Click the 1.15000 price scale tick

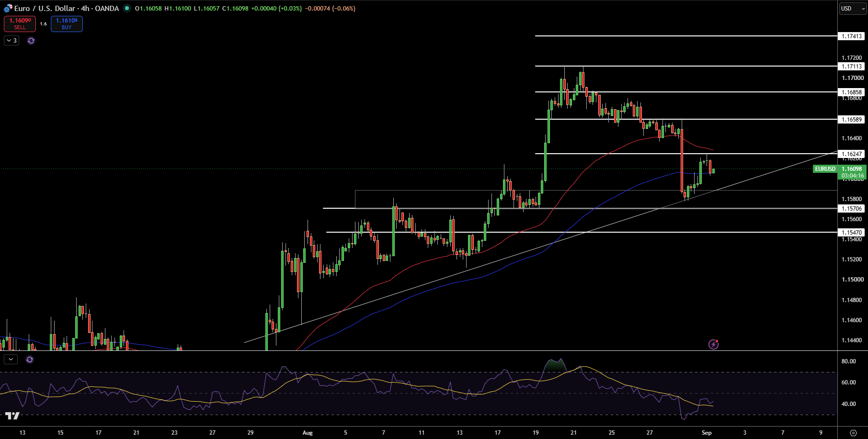click(853, 280)
